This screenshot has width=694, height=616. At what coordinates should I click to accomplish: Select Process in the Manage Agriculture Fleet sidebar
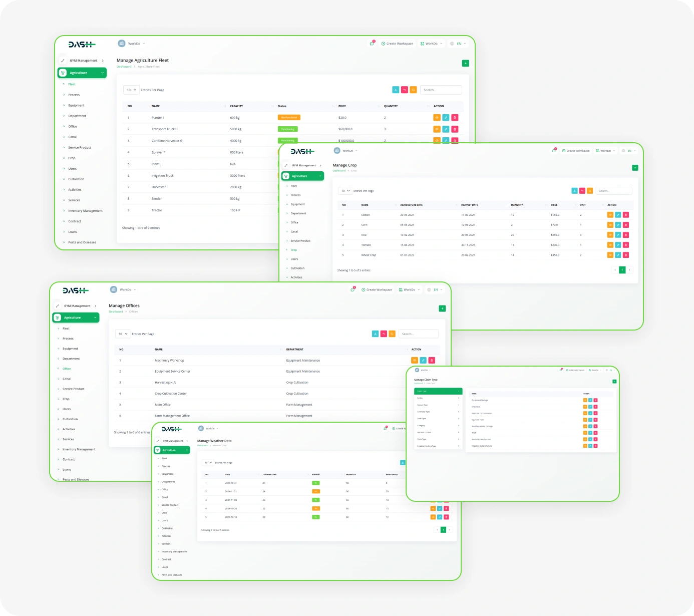coord(74,95)
